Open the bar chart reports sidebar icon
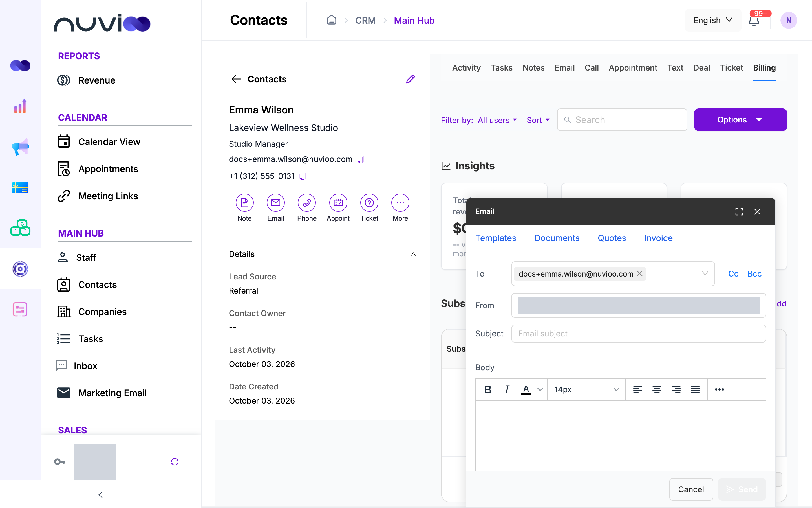Viewport: 812px width, 508px height. tap(20, 106)
